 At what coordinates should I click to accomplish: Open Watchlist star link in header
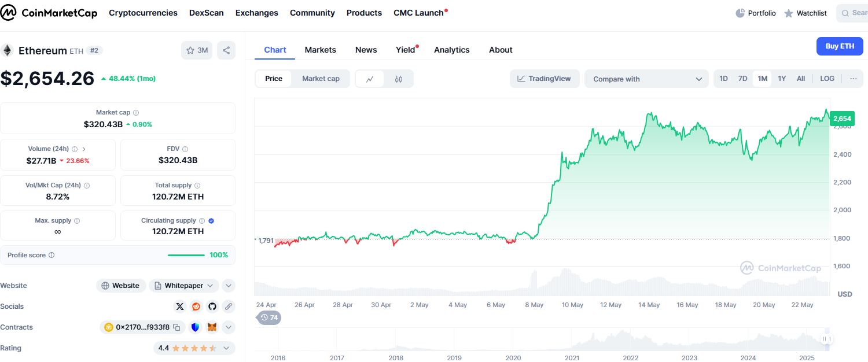806,13
